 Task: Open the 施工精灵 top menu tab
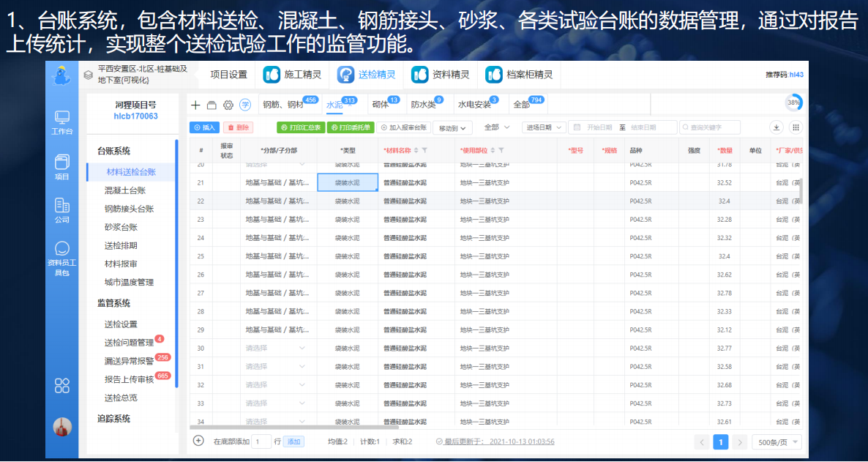pos(292,75)
